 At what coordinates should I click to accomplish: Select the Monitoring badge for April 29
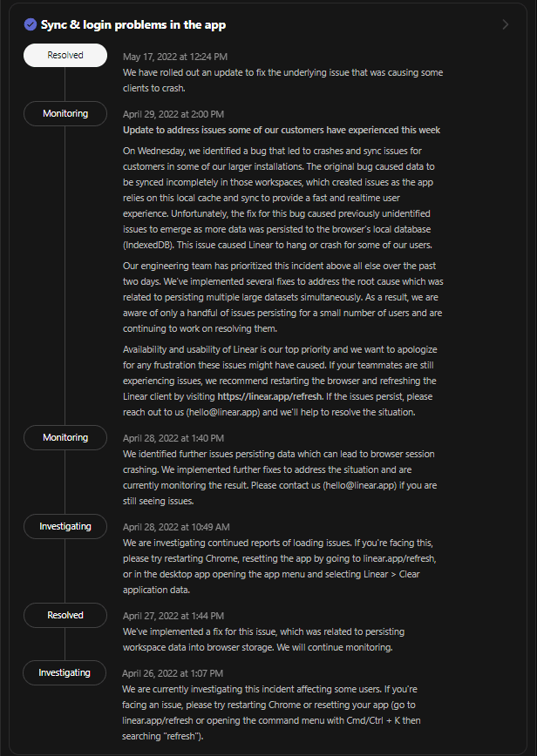tap(65, 114)
